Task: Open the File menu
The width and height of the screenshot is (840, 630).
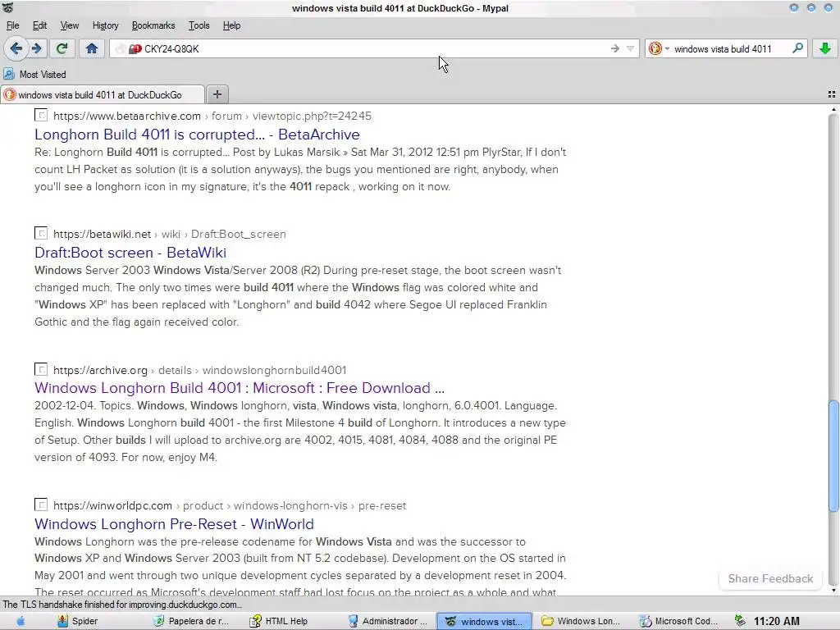Action: tap(13, 25)
